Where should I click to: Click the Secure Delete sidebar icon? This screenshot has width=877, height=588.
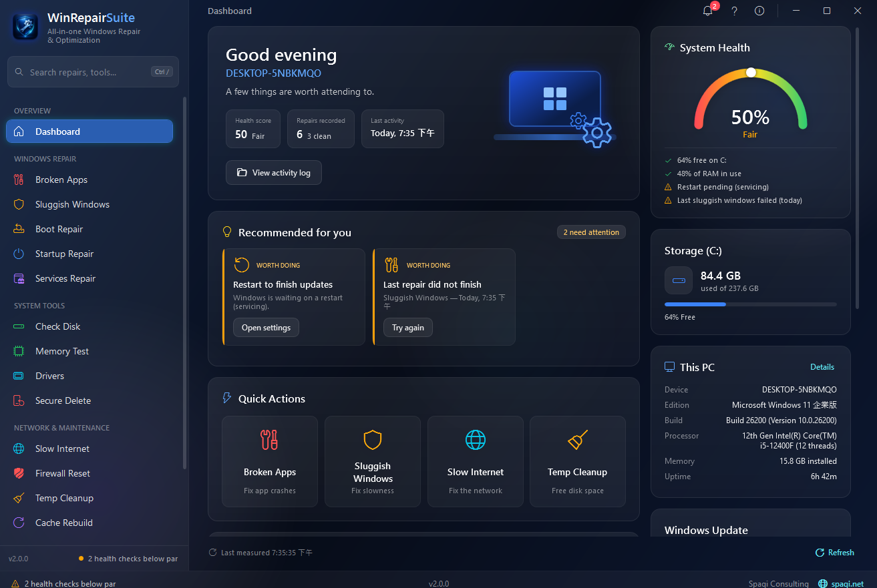tap(19, 400)
